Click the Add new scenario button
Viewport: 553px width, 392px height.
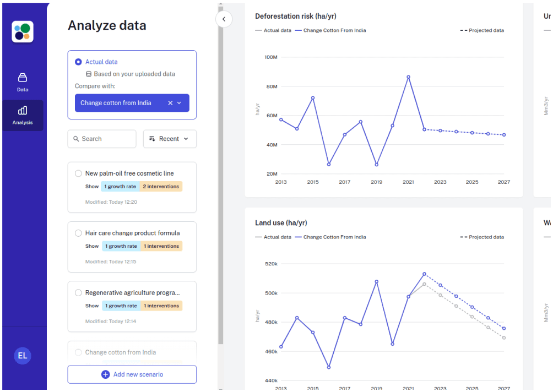point(132,374)
